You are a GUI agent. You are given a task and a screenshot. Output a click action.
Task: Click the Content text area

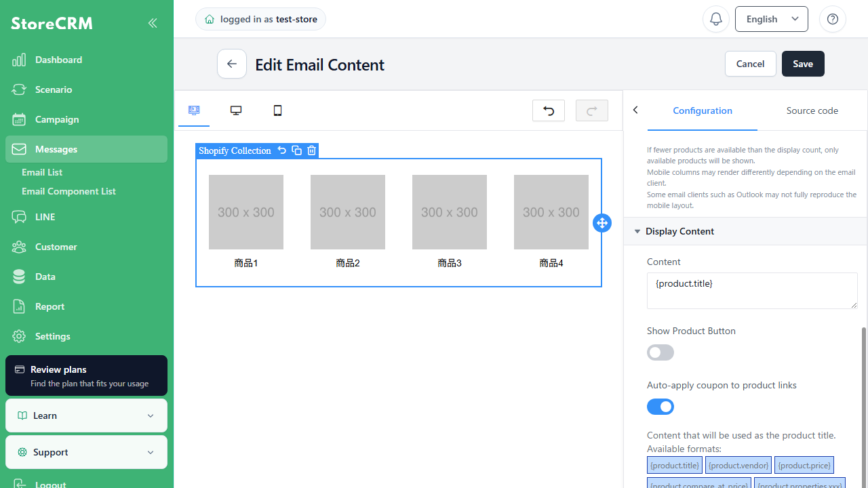point(752,291)
